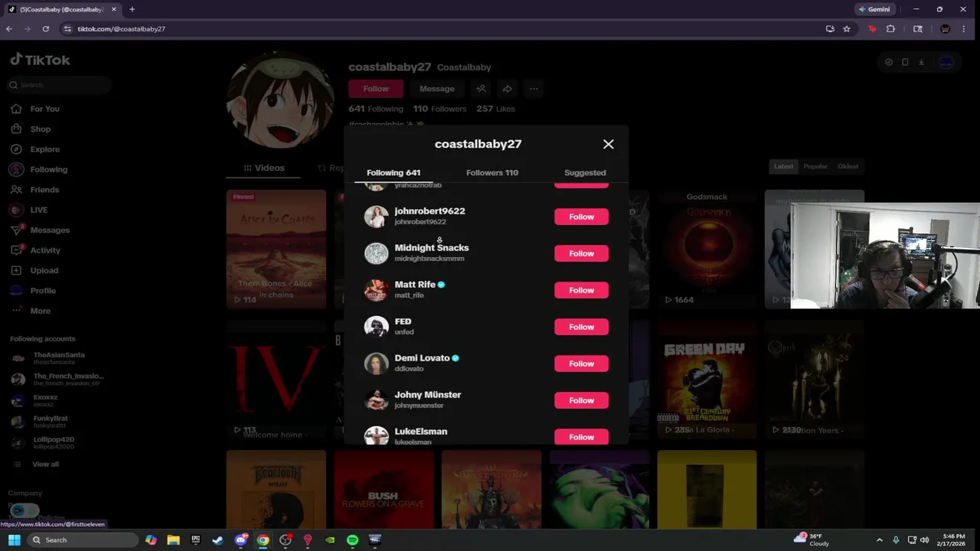Open the Exoxxz account
Screen dimensions: 980x551
[x=44, y=400]
